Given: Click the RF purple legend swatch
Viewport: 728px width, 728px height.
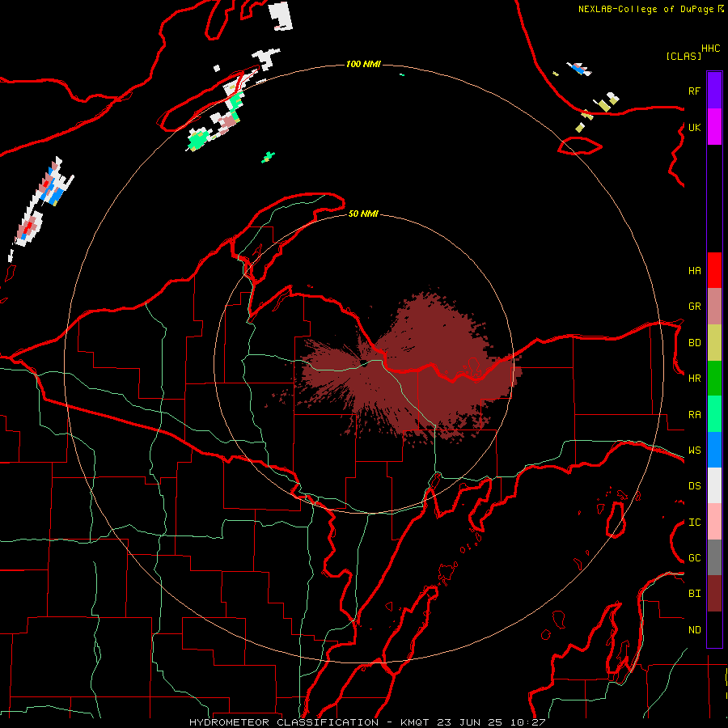Looking at the screenshot, I should [x=714, y=91].
